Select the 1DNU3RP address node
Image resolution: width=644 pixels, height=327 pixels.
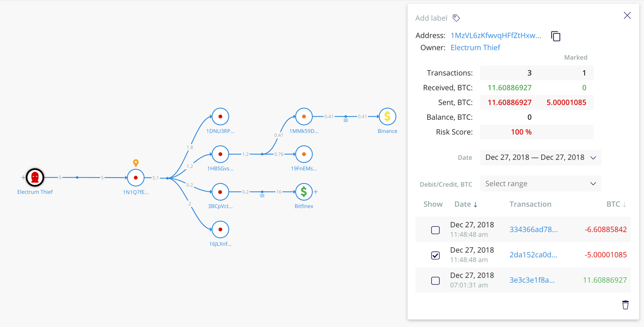tap(220, 116)
